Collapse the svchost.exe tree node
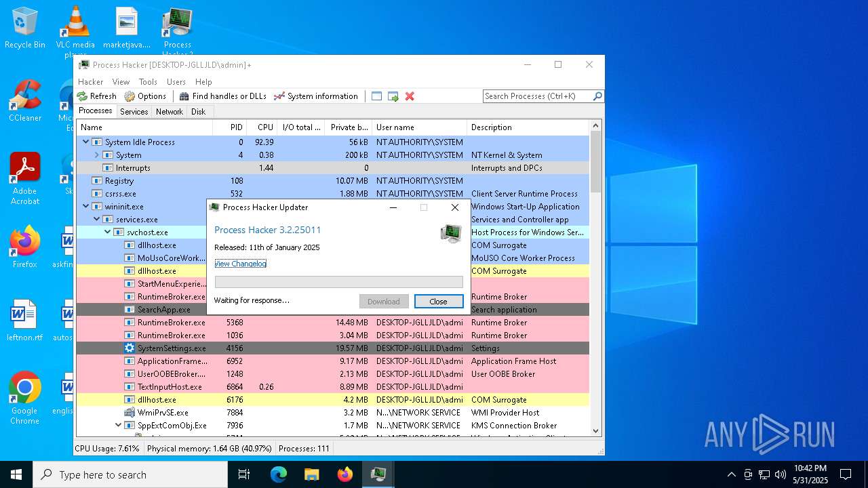The width and height of the screenshot is (868, 488). (x=108, y=232)
